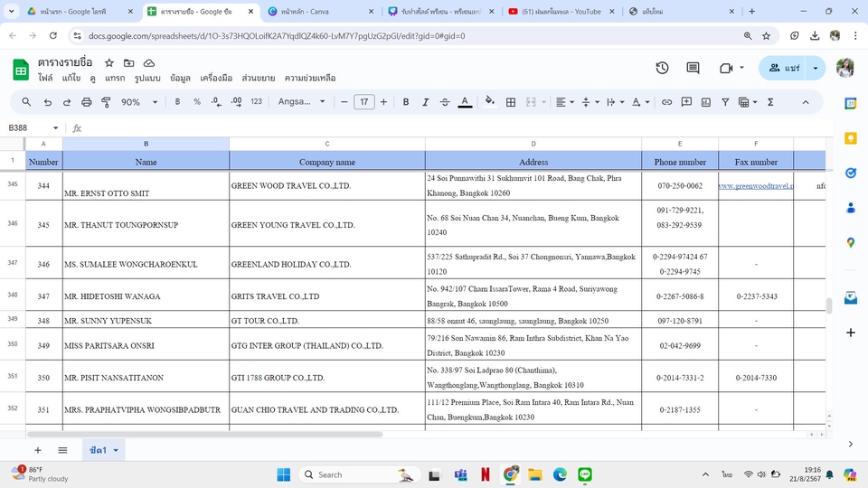The height and width of the screenshot is (488, 868).
Task: Select the paint format tool
Action: pos(106,102)
